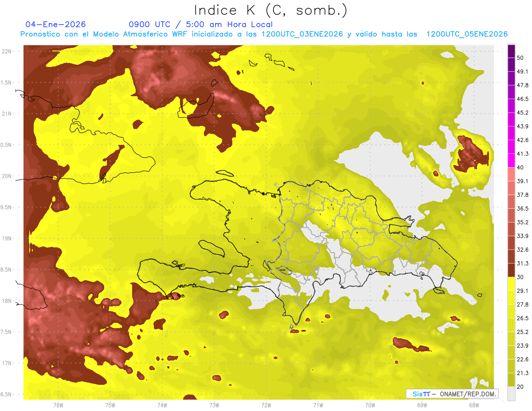This screenshot has height=411, width=532.
Task: Click the colorbar label '35.2'
Action: (x=523, y=222)
